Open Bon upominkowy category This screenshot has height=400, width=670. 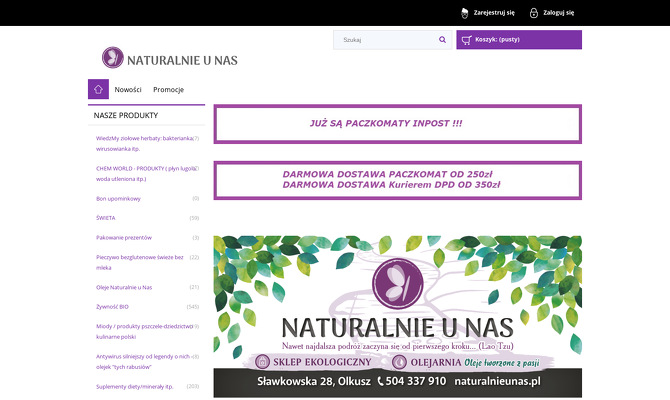118,199
